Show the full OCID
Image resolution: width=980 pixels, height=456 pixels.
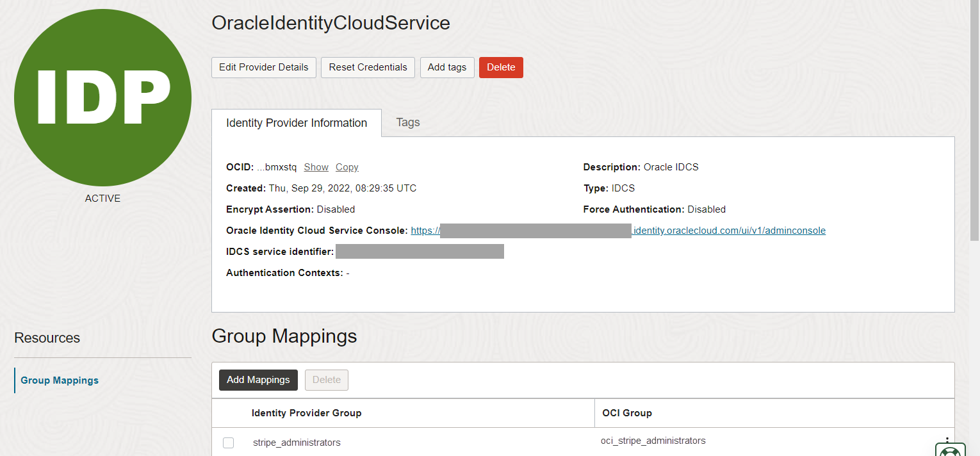[316, 167]
